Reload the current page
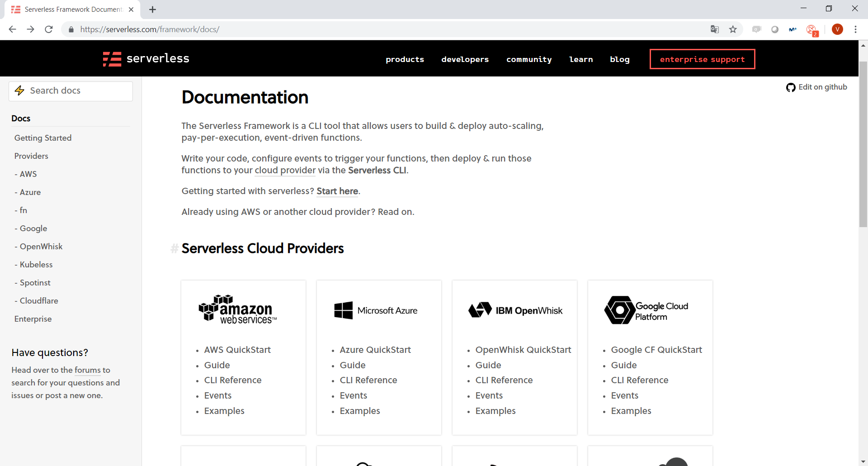This screenshot has height=466, width=868. (x=49, y=29)
